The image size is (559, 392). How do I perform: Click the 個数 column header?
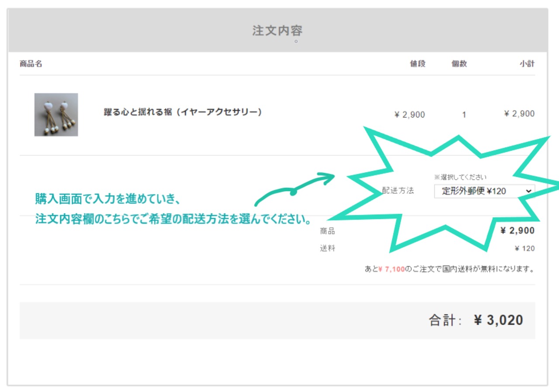(459, 64)
